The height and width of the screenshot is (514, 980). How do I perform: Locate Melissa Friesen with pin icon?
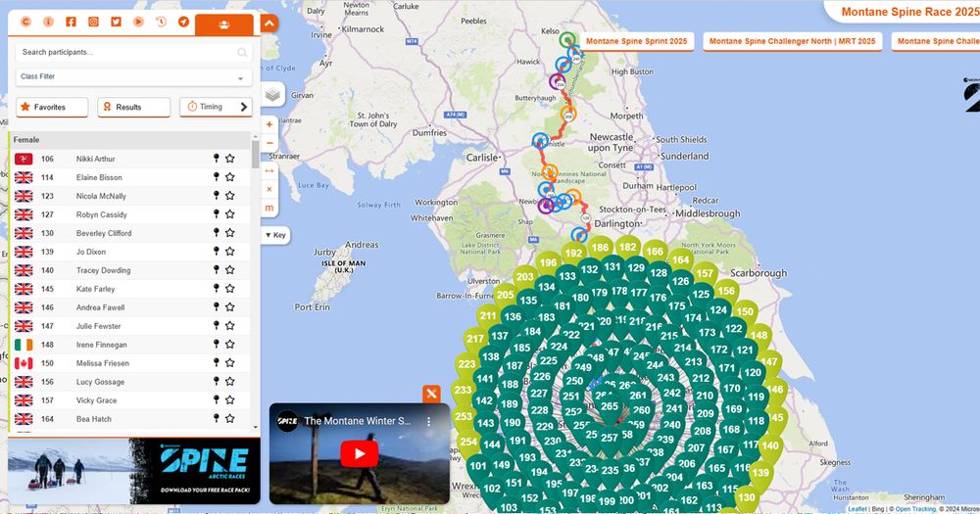click(x=217, y=363)
